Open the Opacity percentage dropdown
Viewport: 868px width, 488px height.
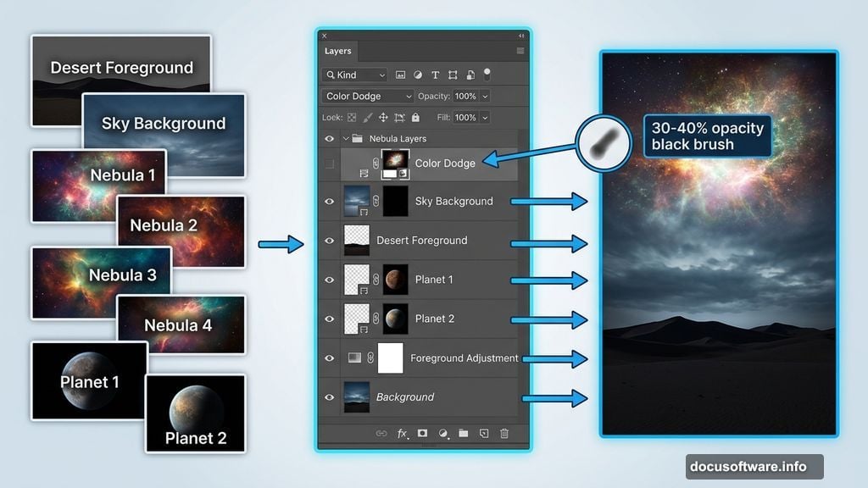pos(487,96)
